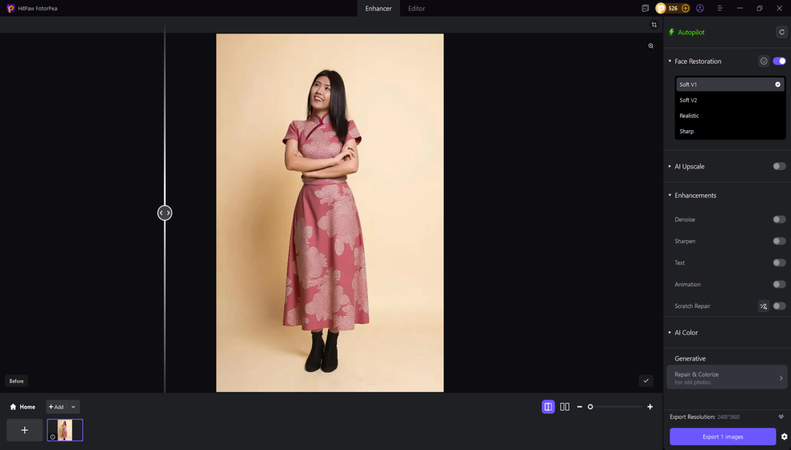Zoom out with the minus icon
This screenshot has height=450, width=791.
pyautogui.click(x=579, y=407)
